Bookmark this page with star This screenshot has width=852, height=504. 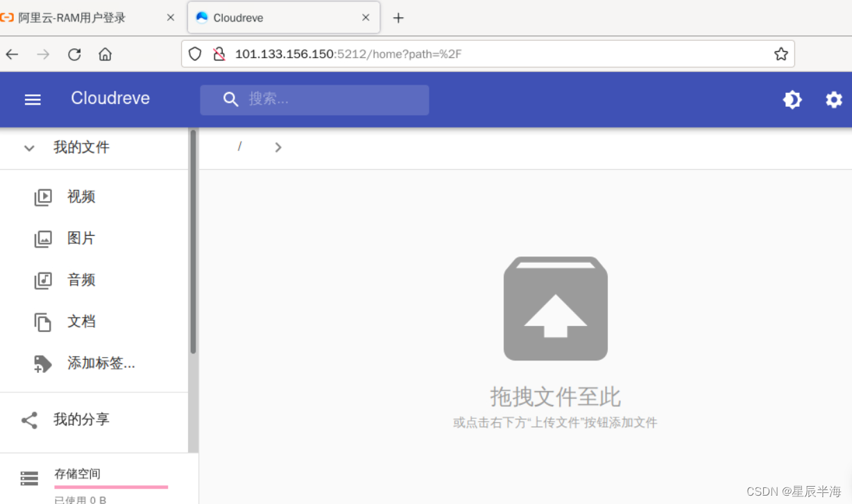coord(781,54)
